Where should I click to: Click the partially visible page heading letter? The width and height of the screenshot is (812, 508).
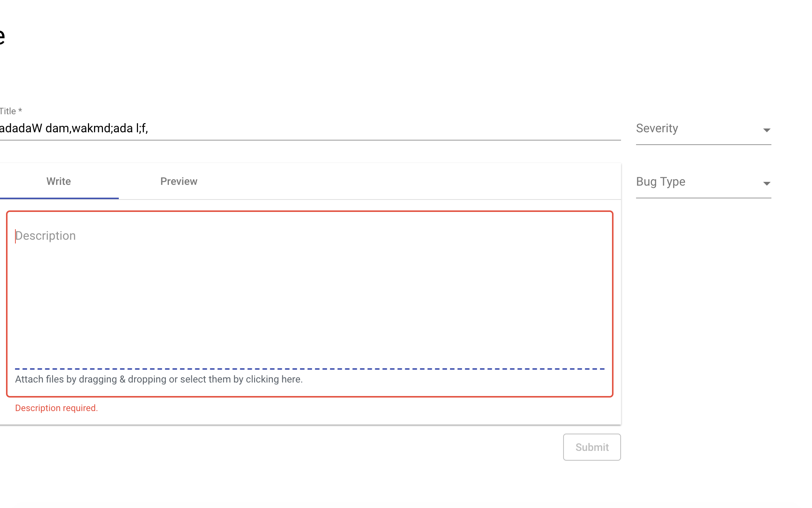tap(2, 37)
